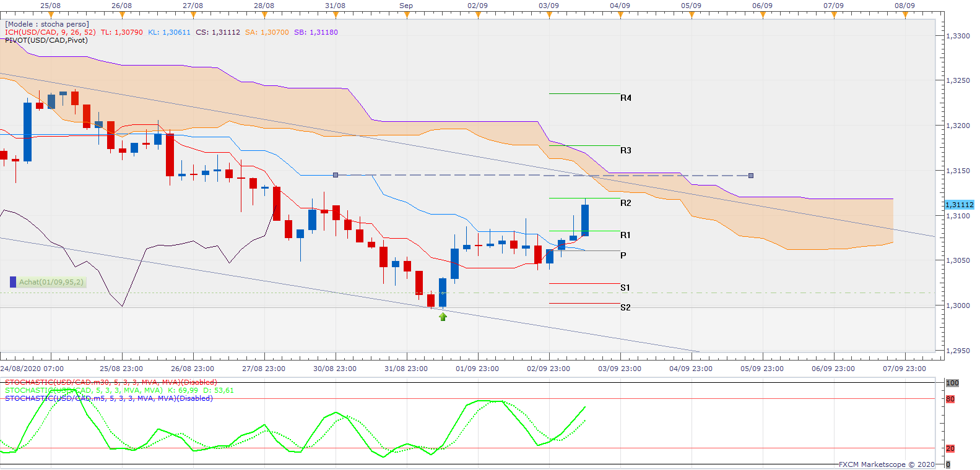Image resolution: width=980 pixels, height=470 pixels.
Task: Select the orange triangle marker under 26/08
Action: (122, 15)
